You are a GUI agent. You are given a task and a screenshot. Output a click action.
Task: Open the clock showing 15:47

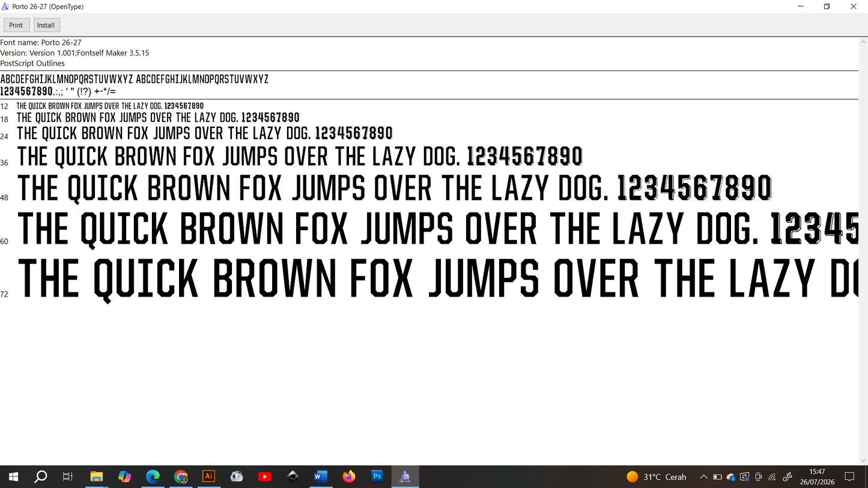[817, 477]
